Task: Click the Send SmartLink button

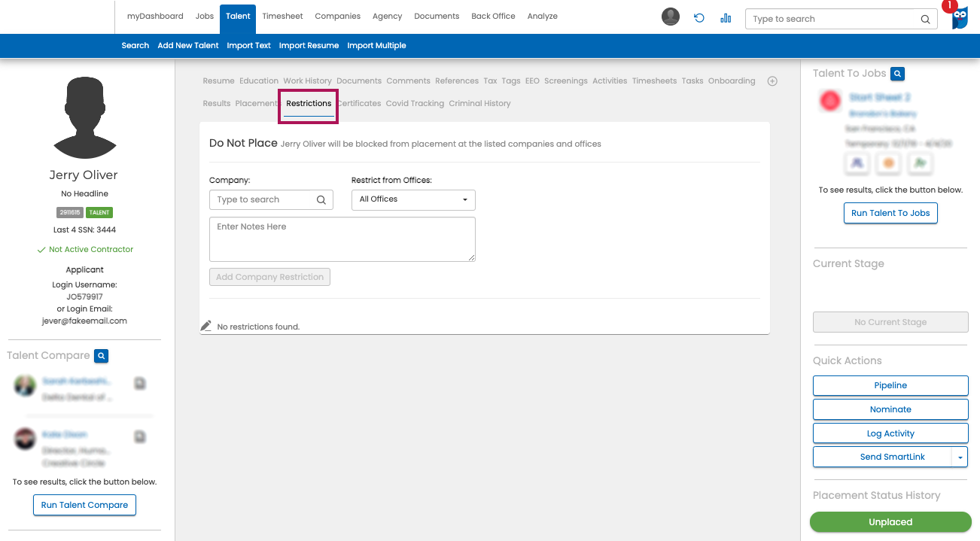Action: [x=882, y=457]
